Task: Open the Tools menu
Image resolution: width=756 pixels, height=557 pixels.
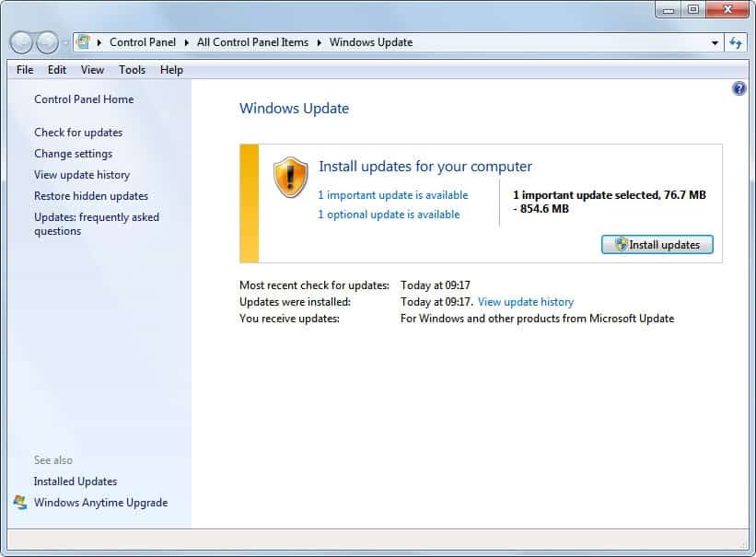Action: click(x=132, y=69)
